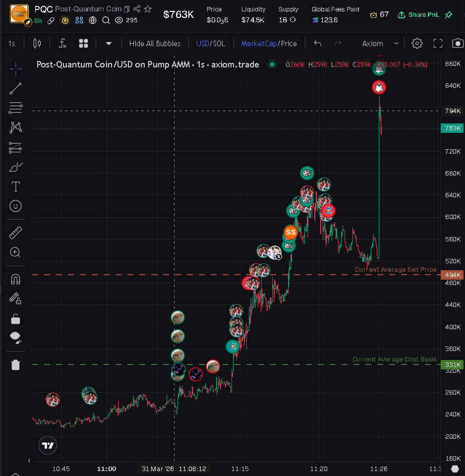Viewport: 465px width, 476px height.
Task: Click the crown icon showing 67
Action: (373, 14)
